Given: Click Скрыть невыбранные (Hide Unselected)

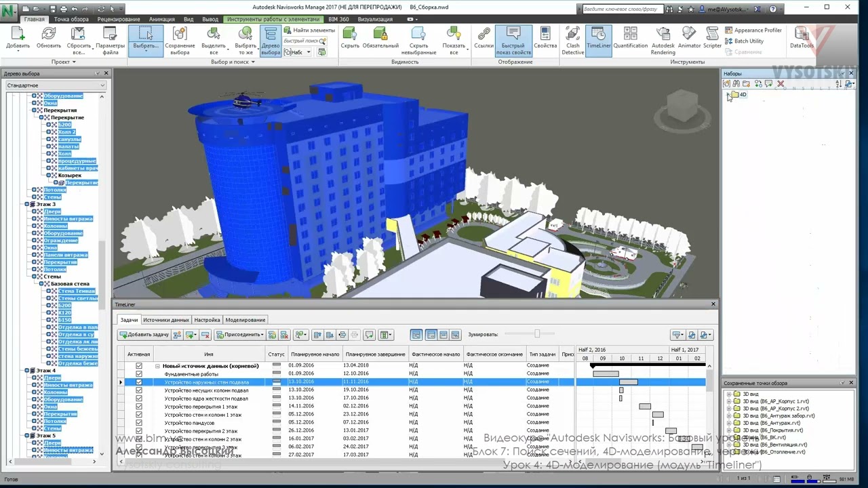Looking at the screenshot, I should [x=418, y=41].
